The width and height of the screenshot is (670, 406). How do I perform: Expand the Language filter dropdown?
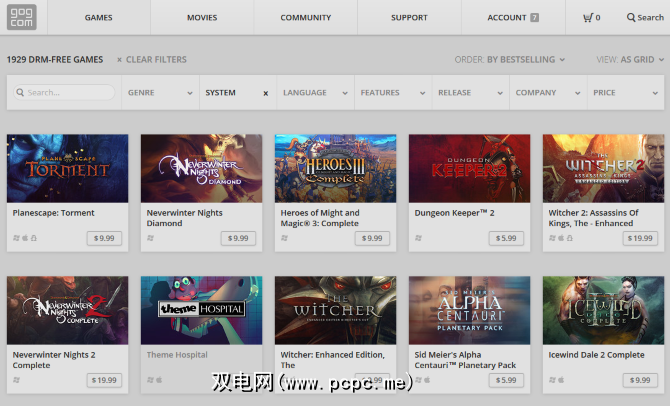coord(315,93)
